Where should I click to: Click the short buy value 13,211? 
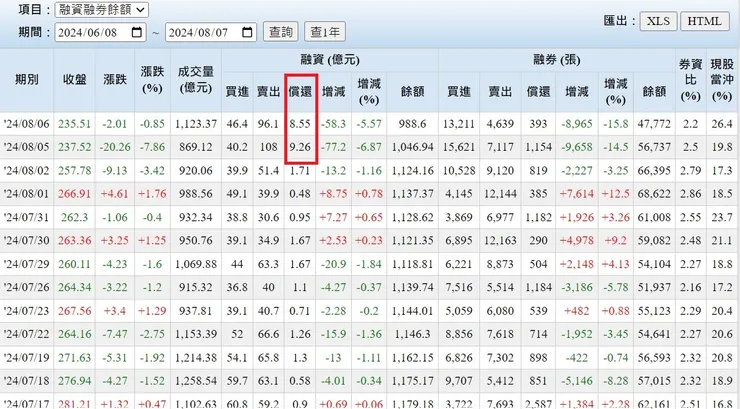pyautogui.click(x=459, y=124)
